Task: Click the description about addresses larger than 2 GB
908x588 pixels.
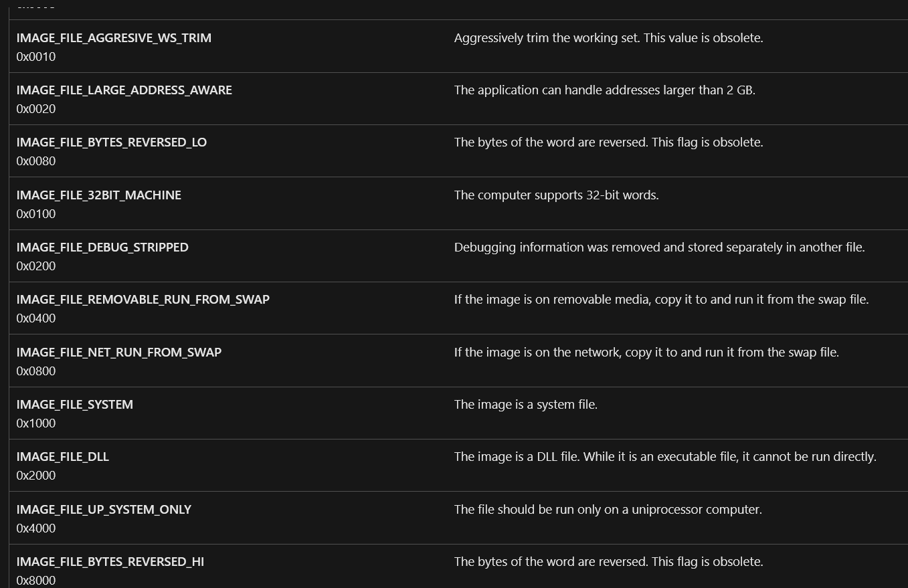Action: click(605, 90)
